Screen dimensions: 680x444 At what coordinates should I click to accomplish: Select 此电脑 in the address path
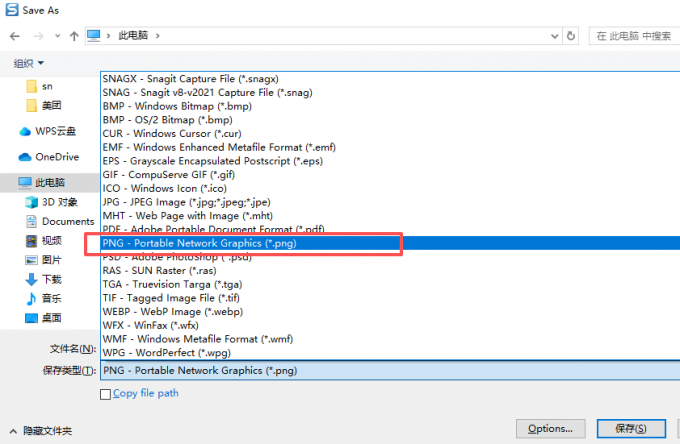[x=133, y=36]
